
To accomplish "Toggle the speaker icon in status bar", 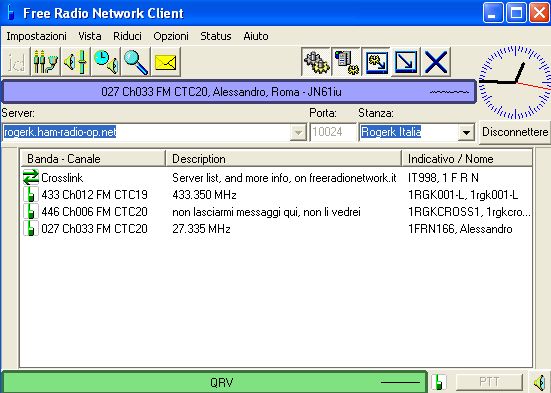I will [540, 382].
